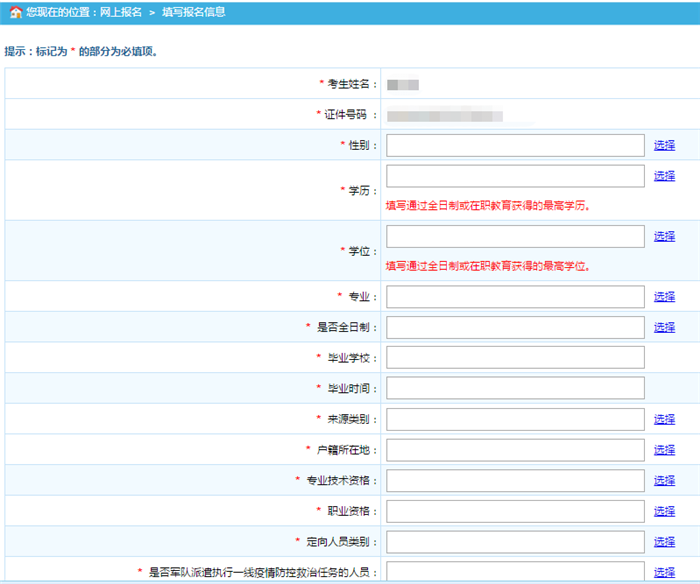
Task: Click the 学位 input field
Action: [515, 237]
